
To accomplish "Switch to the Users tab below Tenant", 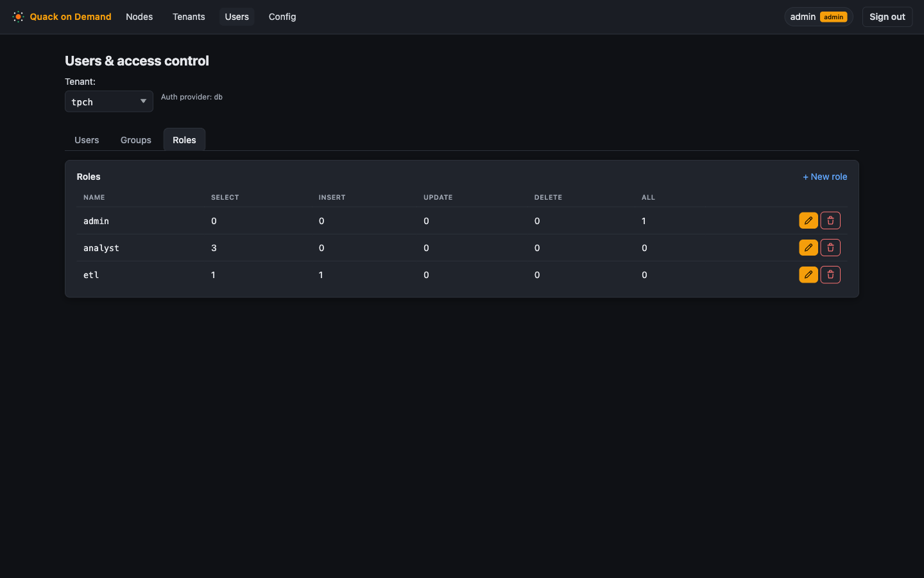I will (x=87, y=140).
